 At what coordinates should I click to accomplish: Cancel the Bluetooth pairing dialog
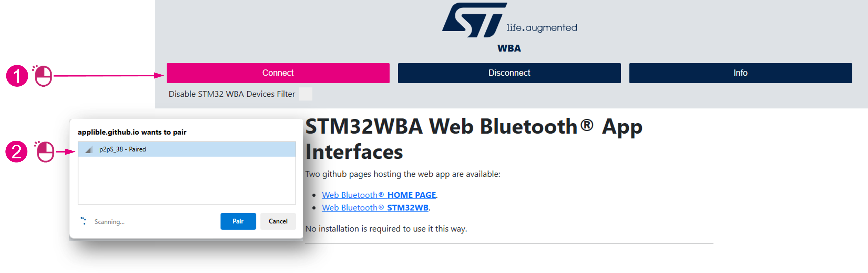[x=278, y=221]
